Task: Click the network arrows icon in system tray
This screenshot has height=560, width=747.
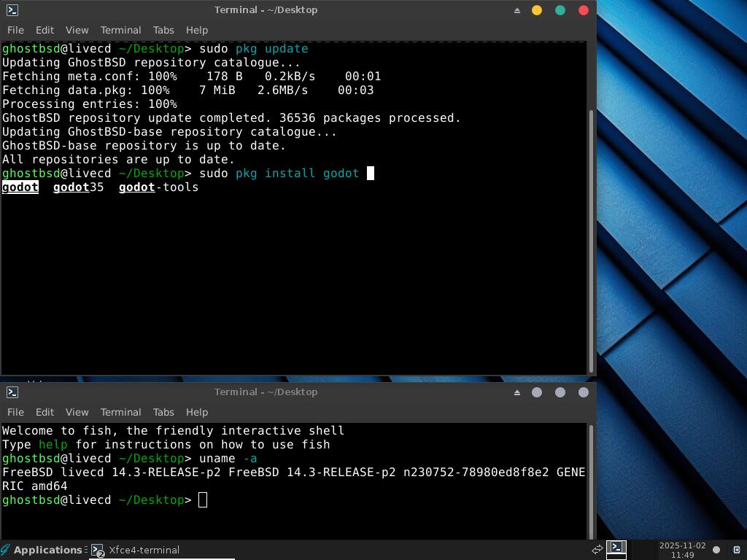Action: coord(597,550)
